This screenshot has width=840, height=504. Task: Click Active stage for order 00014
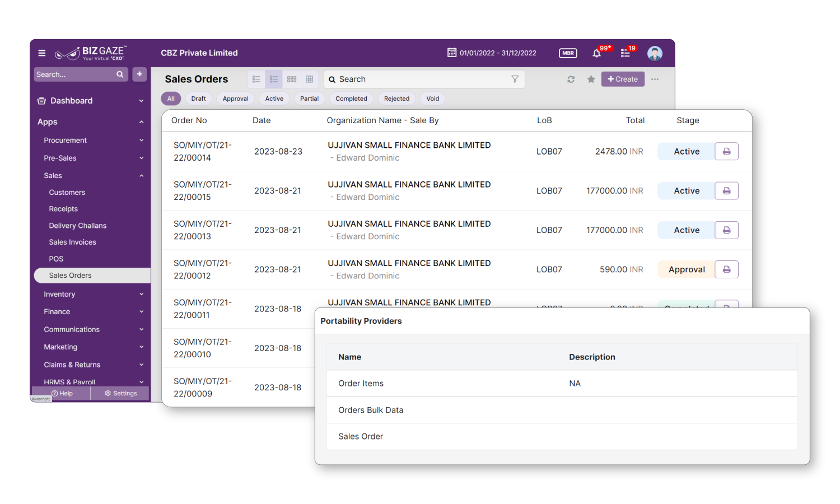(x=687, y=152)
